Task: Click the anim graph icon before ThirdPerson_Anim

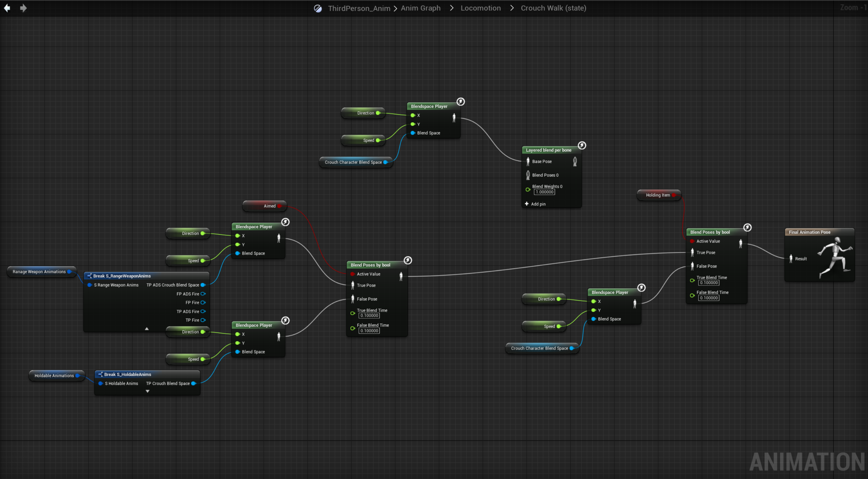Action: tap(318, 8)
